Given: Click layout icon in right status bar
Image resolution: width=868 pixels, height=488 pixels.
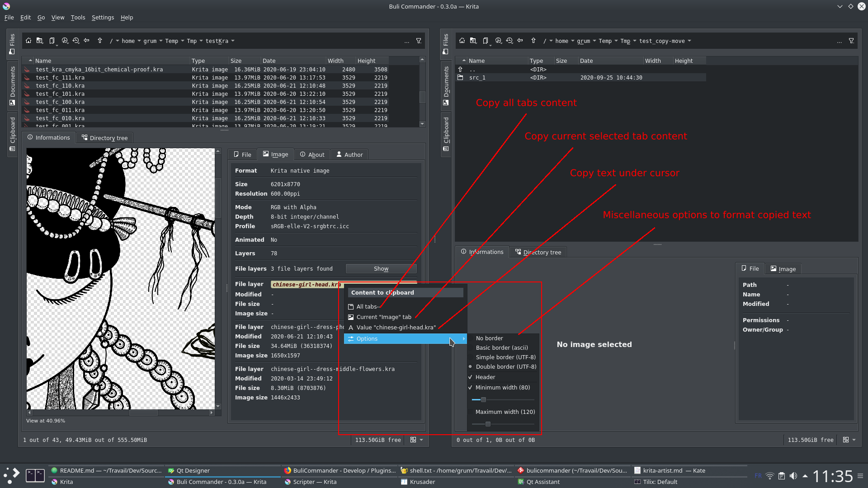Looking at the screenshot, I should point(845,440).
